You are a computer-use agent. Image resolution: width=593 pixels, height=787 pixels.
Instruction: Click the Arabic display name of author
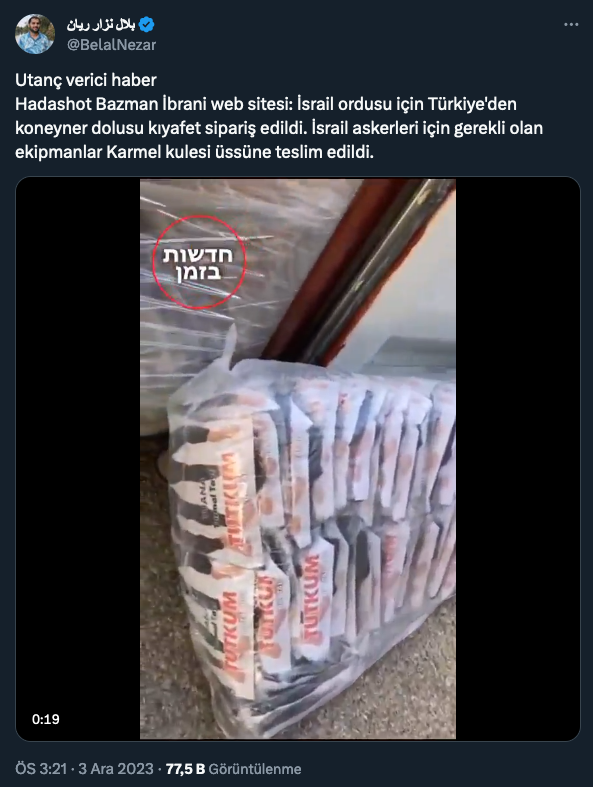point(101,24)
